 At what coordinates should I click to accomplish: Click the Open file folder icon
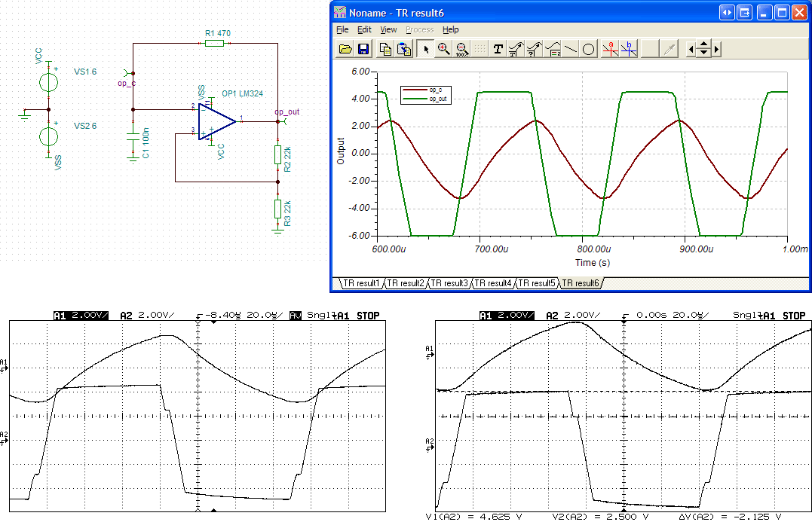point(345,49)
